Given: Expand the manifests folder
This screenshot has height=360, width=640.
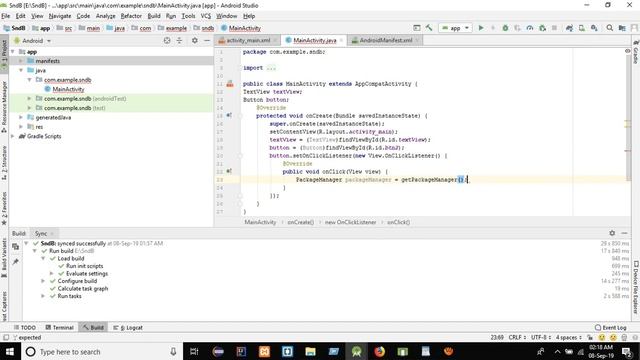Looking at the screenshot, I should (x=21, y=61).
